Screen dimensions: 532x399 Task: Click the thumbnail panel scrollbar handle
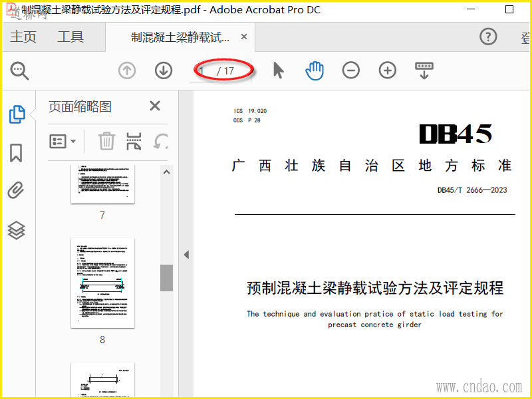click(167, 278)
